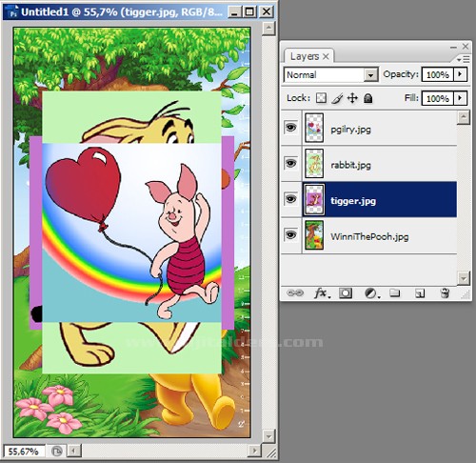Click the document status bar icon
Image resolution: width=476 pixels, height=463 pixels.
57,452
